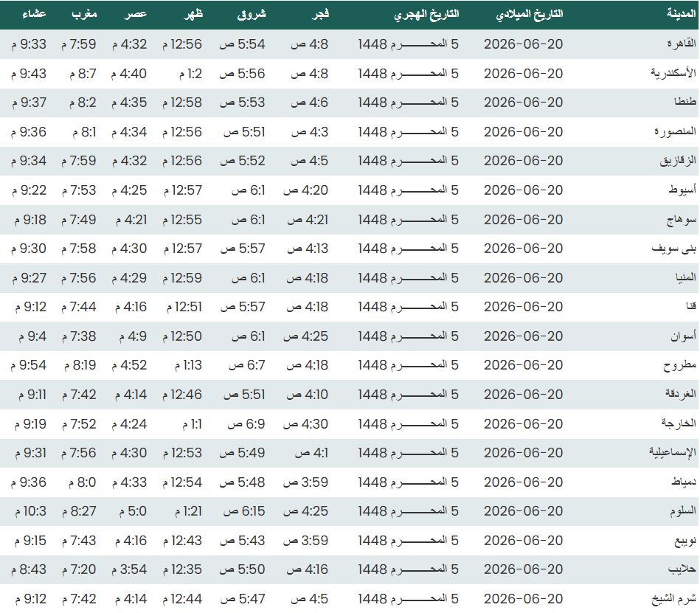
Task: Click Zagazig's sunrise time 5:52 ص
Action: [243, 161]
